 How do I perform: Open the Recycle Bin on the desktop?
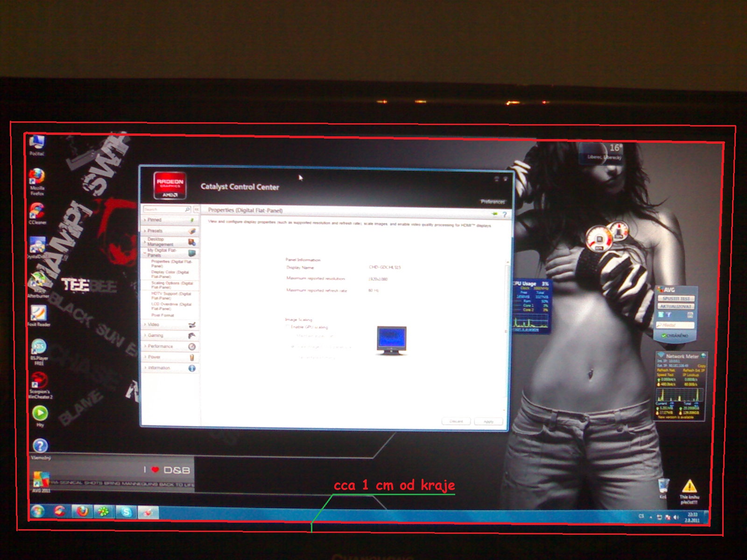pyautogui.click(x=663, y=488)
